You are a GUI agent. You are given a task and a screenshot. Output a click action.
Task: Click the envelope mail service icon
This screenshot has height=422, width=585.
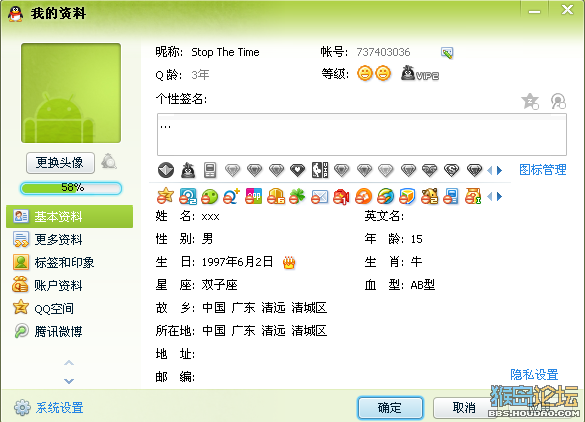[x=319, y=196]
